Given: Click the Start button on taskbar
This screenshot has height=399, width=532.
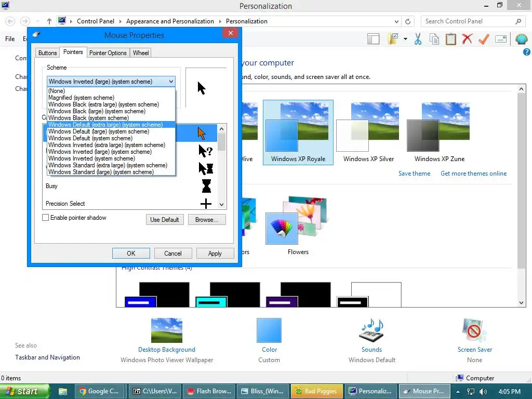Looking at the screenshot, I should (x=24, y=391).
